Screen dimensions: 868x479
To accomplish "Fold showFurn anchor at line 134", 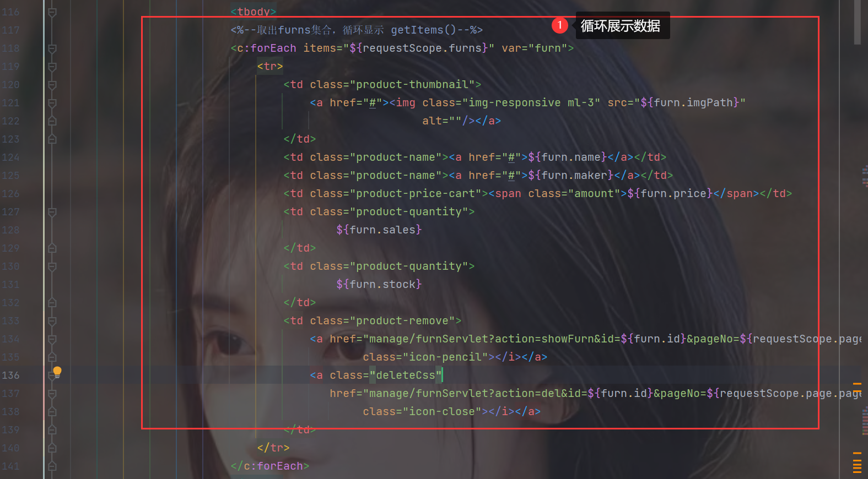I will tap(52, 339).
